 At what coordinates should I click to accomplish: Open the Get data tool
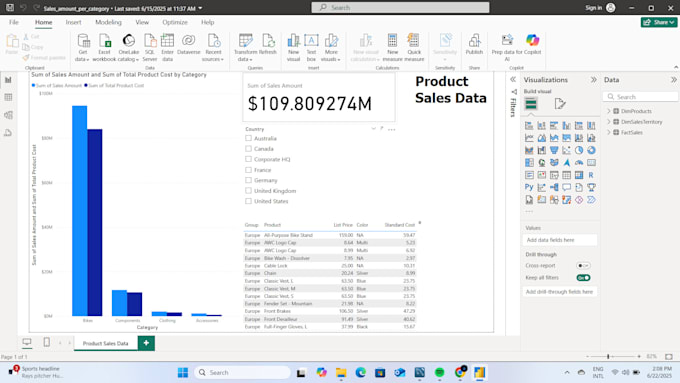click(82, 47)
